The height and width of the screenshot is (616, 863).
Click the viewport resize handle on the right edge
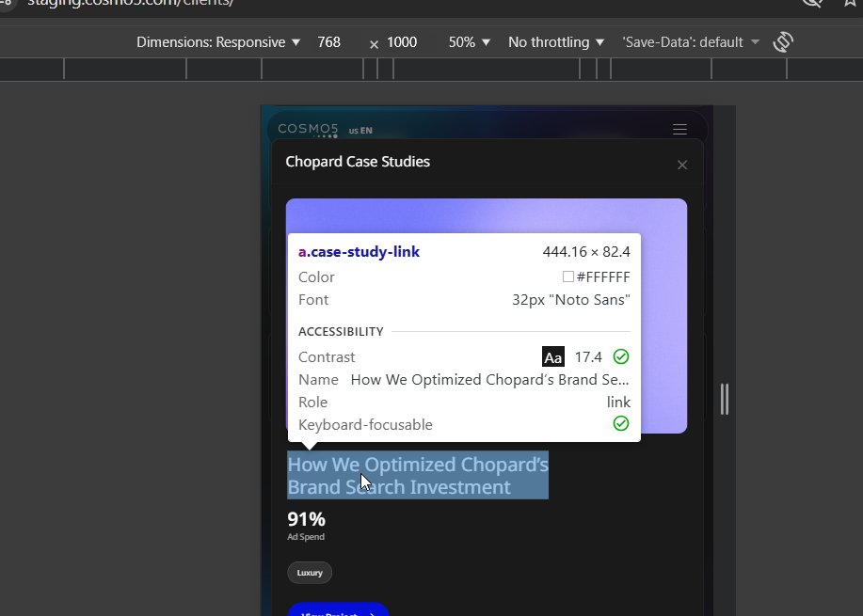click(x=725, y=400)
